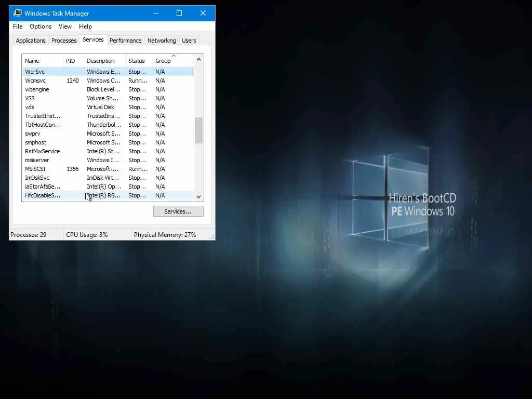Click the Windows C... description cell
Image resolution: width=532 pixels, height=399 pixels.
(x=103, y=81)
